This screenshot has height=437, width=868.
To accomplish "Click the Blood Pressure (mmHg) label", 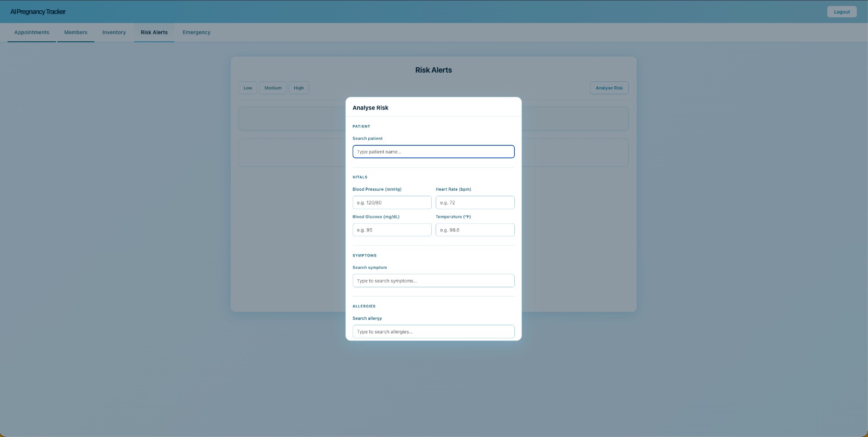I will pyautogui.click(x=377, y=189).
